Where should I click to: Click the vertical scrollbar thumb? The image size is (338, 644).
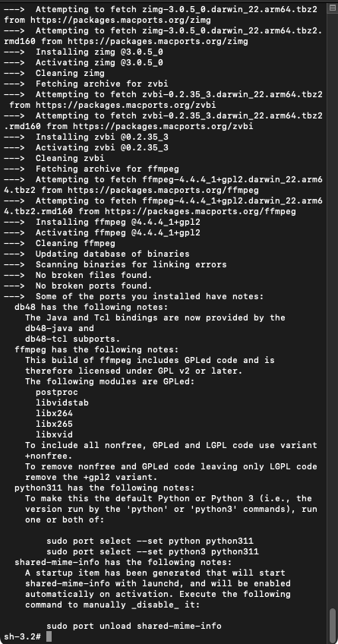coord(333,623)
